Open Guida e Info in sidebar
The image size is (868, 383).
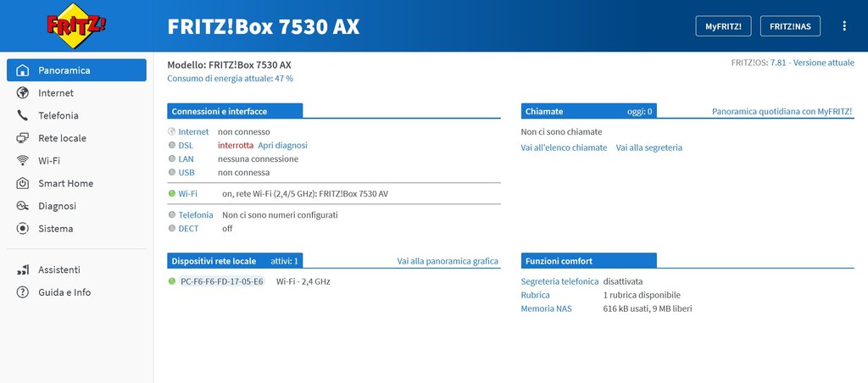coord(76,292)
